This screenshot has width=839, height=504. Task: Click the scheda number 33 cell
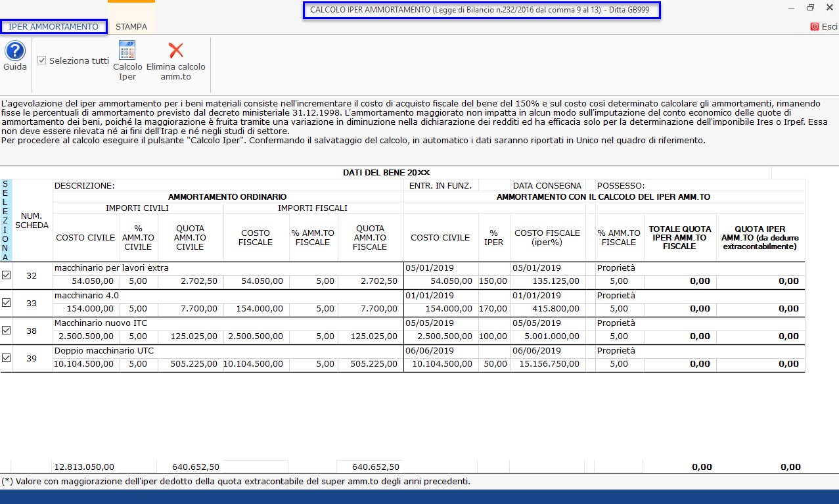[x=32, y=303]
